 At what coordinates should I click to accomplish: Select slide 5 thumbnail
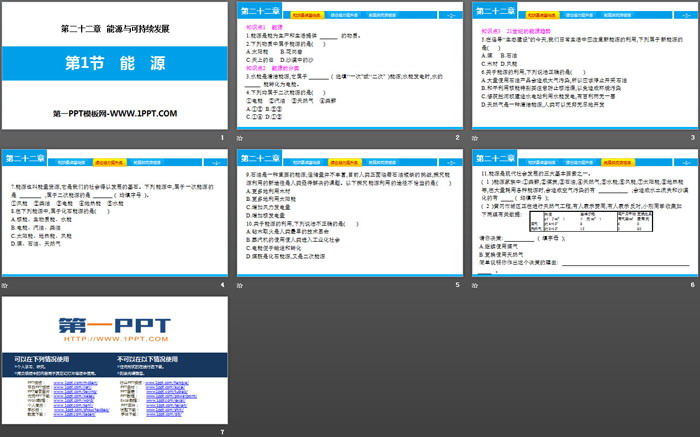click(349, 212)
